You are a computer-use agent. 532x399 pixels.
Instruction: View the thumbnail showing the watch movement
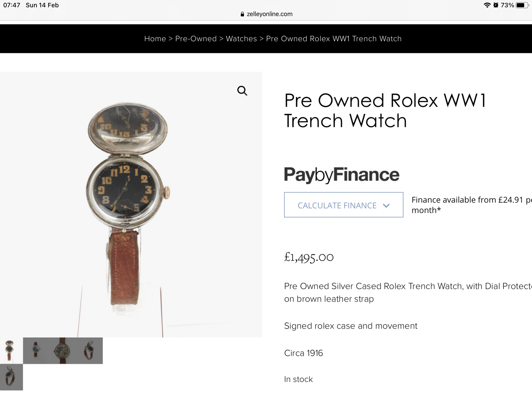(62, 350)
